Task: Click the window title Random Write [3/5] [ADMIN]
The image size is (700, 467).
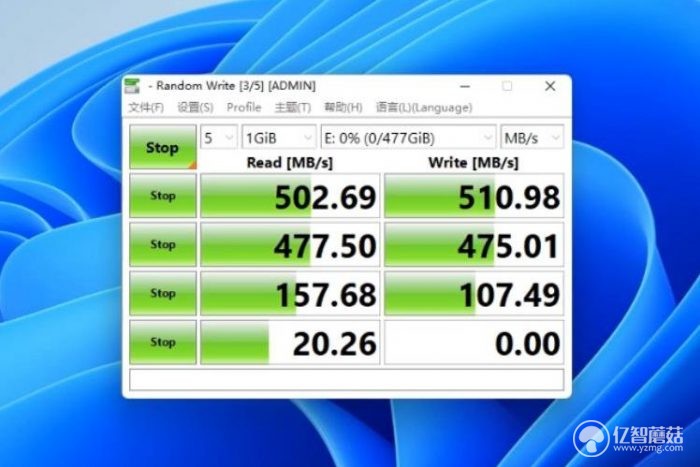Action: coord(236,85)
